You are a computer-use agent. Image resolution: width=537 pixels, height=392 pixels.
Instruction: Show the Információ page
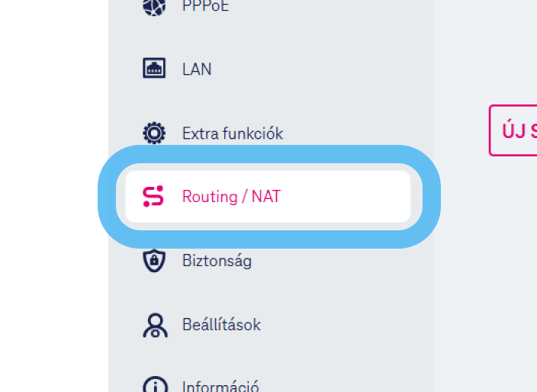220,386
